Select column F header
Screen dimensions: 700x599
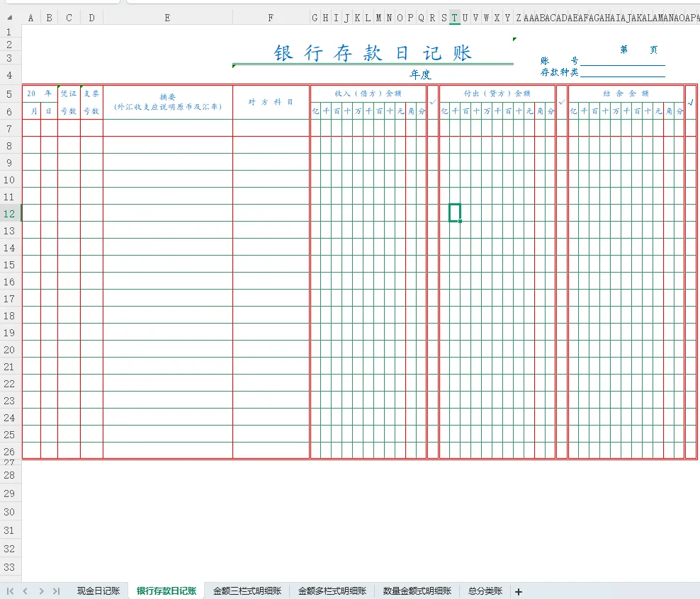271,18
